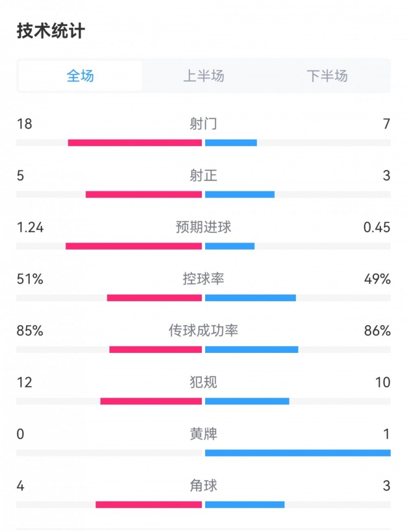Viewport: 407px width, 532px height.
Task: Click the red 射门 bar
Action: pos(135,143)
